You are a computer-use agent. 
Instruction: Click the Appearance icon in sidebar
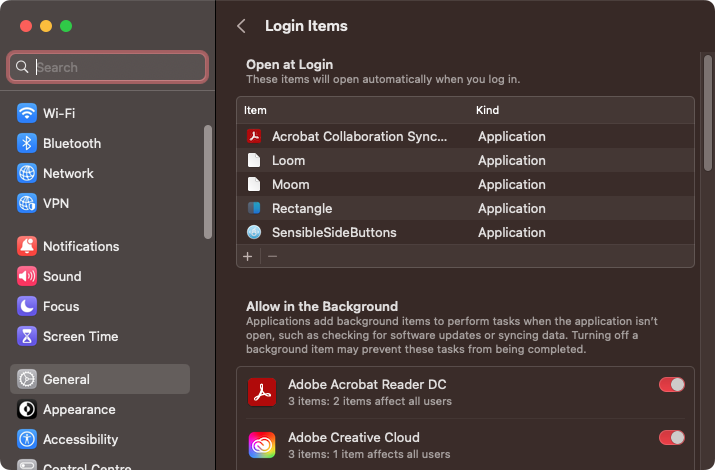tap(27, 409)
